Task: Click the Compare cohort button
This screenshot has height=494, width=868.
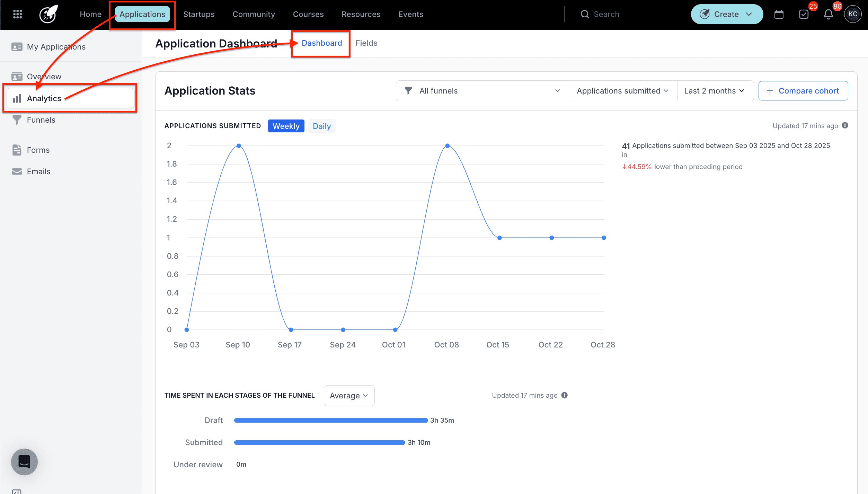Action: 803,90
